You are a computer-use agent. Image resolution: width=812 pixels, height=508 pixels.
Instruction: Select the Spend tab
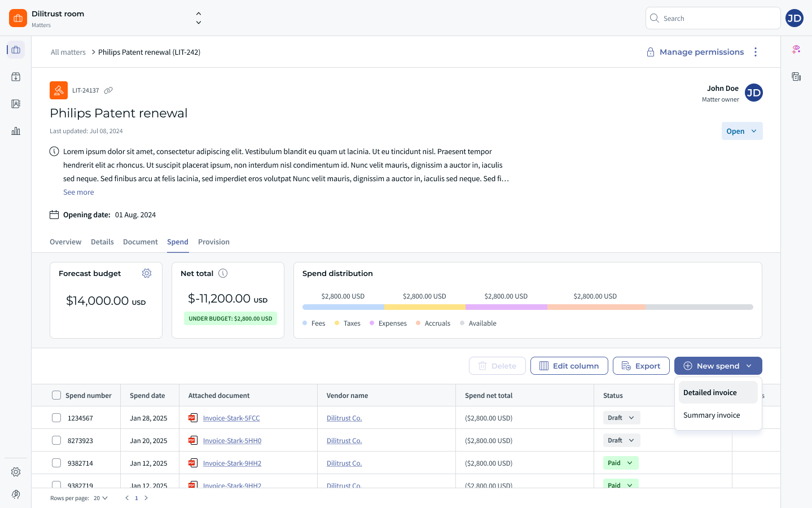click(x=178, y=242)
